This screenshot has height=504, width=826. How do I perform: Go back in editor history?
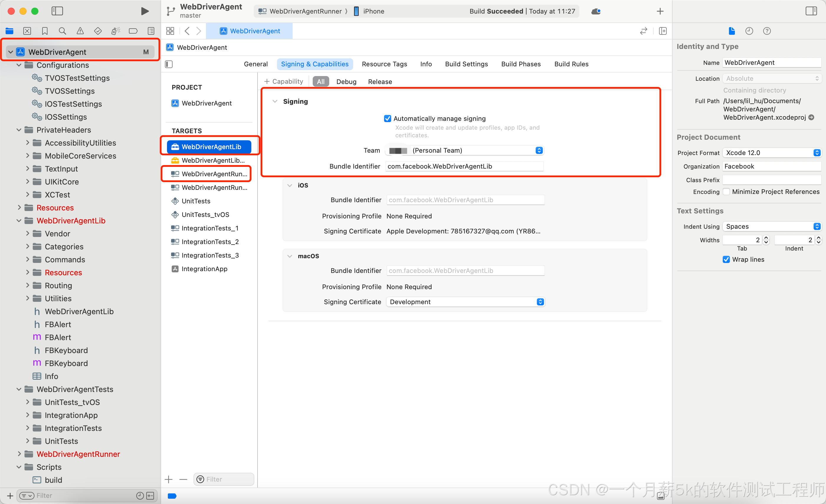click(187, 31)
